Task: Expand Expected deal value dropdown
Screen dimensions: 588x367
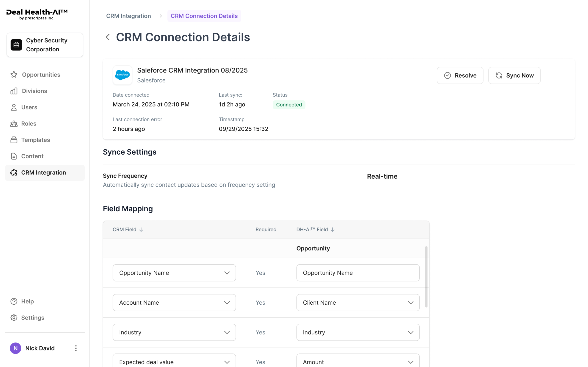Action: [x=227, y=362]
